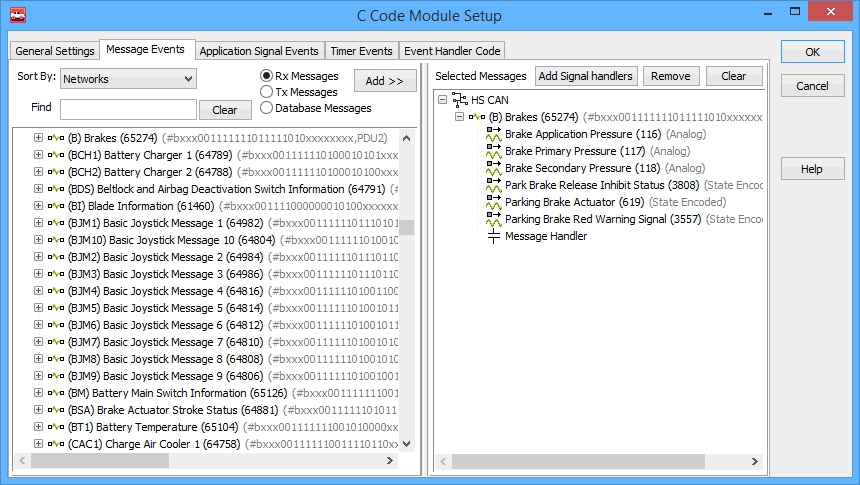This screenshot has height=485, width=860.
Task: Select the Rx Messages radio button
Action: [x=267, y=76]
